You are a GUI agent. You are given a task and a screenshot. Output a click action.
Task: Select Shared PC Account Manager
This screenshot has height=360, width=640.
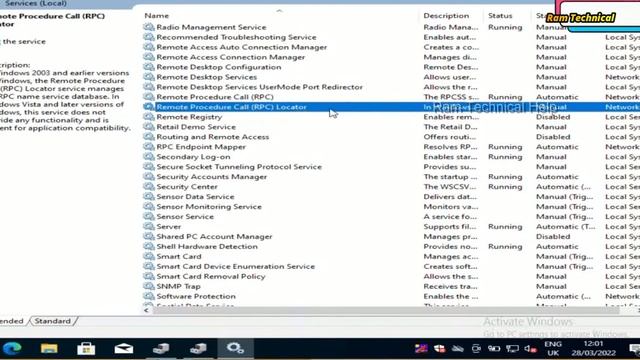pyautogui.click(x=214, y=236)
